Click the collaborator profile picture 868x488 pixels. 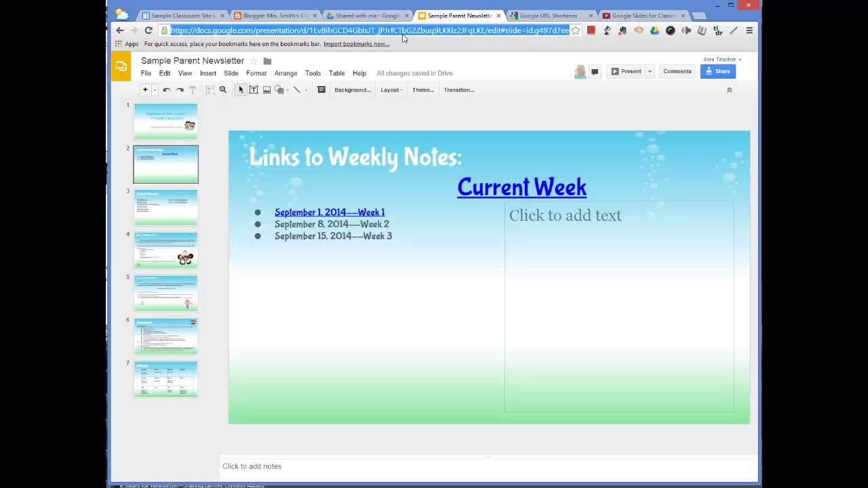click(x=580, y=72)
